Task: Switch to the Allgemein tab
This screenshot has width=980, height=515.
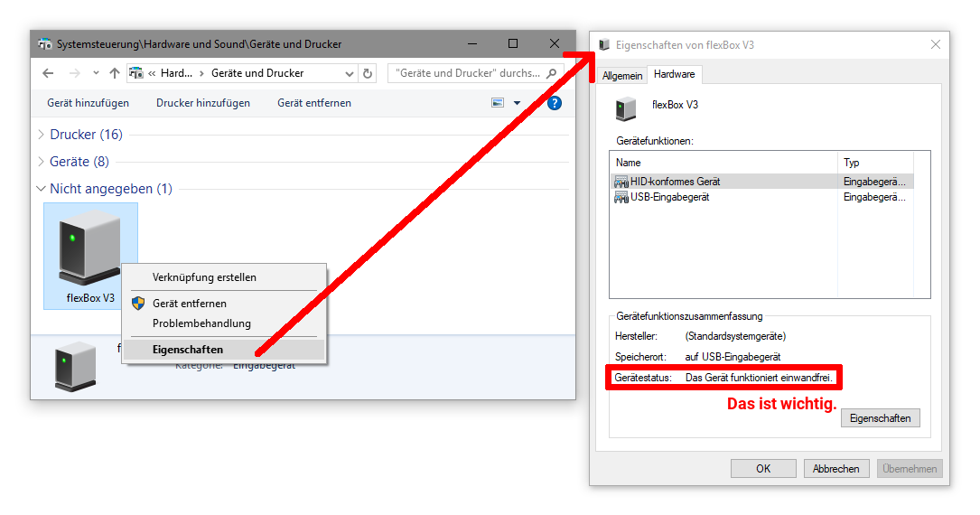Action: (x=622, y=75)
